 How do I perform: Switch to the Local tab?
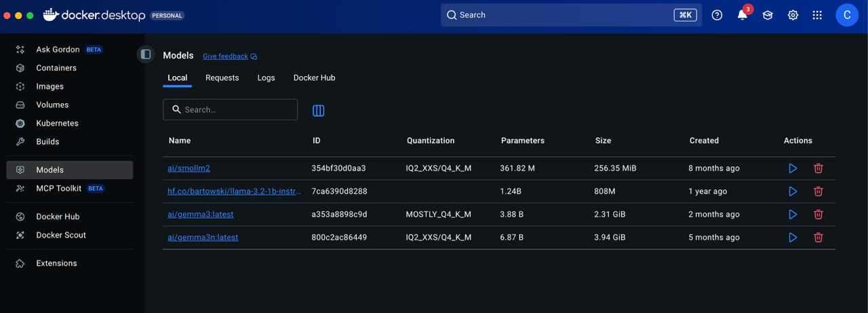click(177, 78)
